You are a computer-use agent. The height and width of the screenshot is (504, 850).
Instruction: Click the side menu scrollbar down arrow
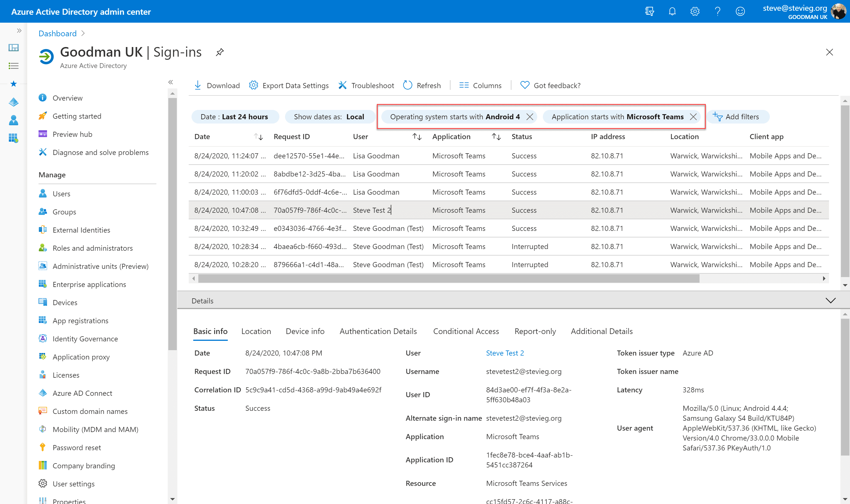coord(173,499)
